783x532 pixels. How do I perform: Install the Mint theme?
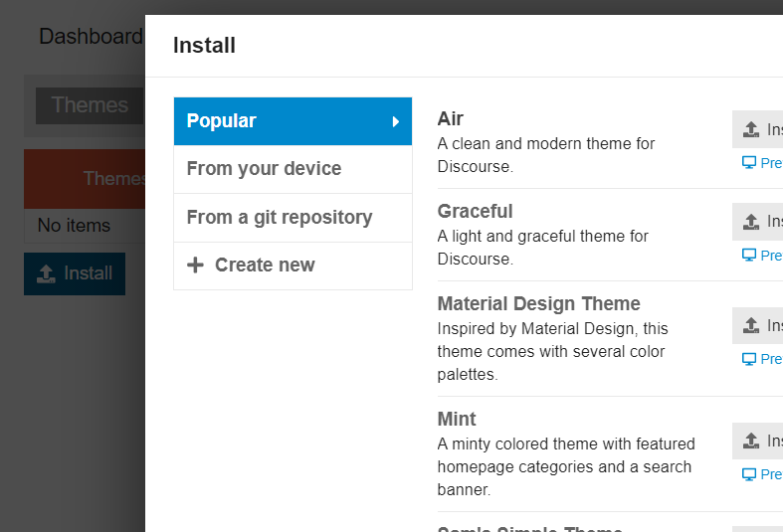[757, 441]
